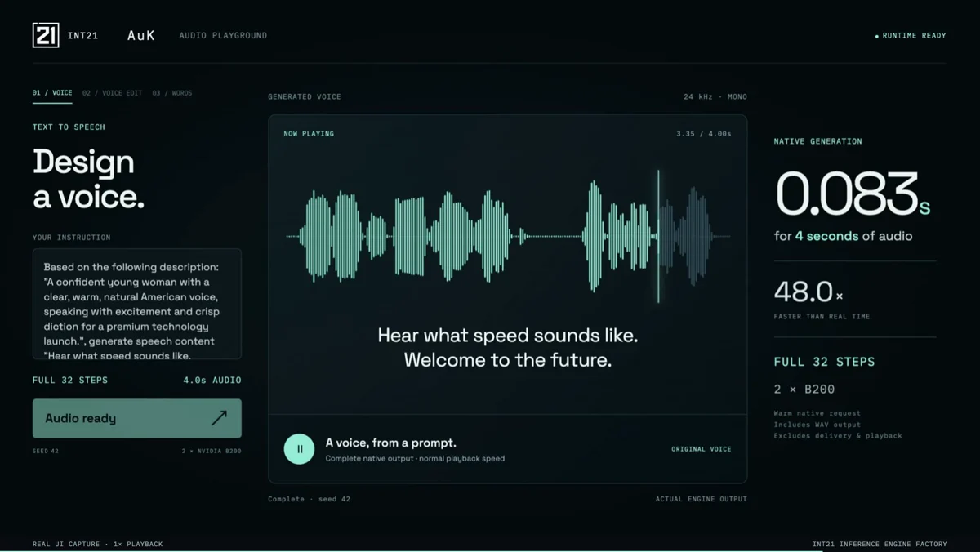980x552 pixels.
Task: Click the NATIVE GENERATION label
Action: coord(818,141)
